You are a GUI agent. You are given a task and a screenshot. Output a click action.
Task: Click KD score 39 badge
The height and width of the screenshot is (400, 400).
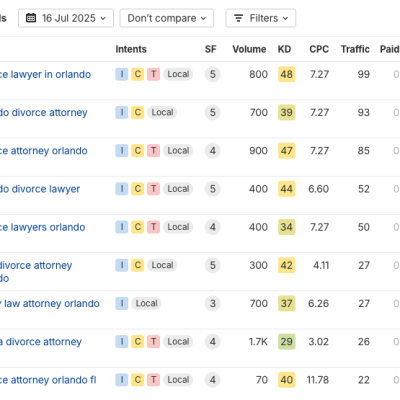(287, 113)
